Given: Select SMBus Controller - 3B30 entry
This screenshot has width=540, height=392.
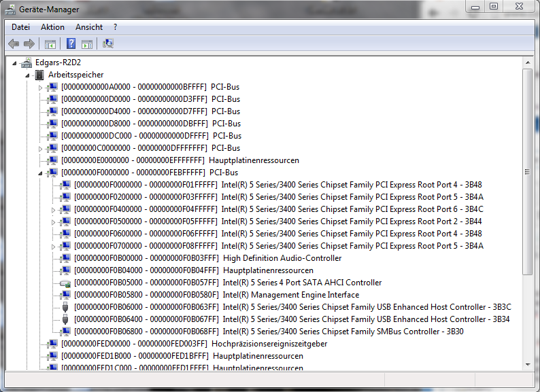Looking at the screenshot, I should click(269, 332).
